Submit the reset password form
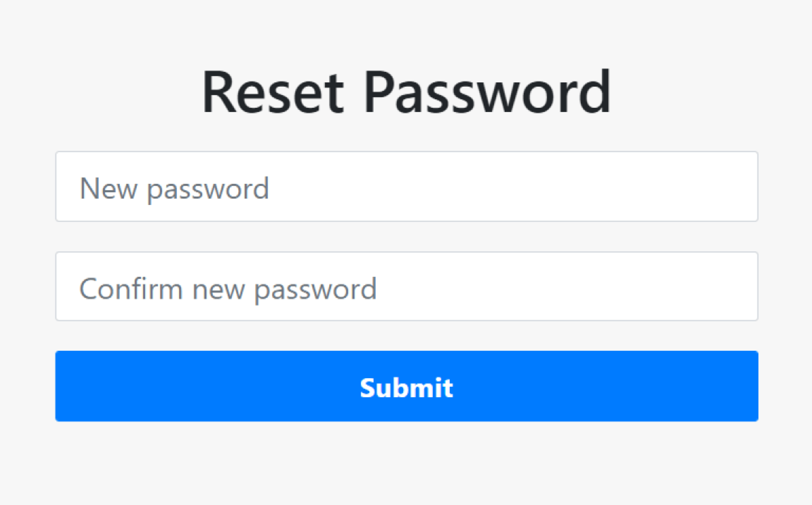The image size is (812, 505). coord(406,386)
